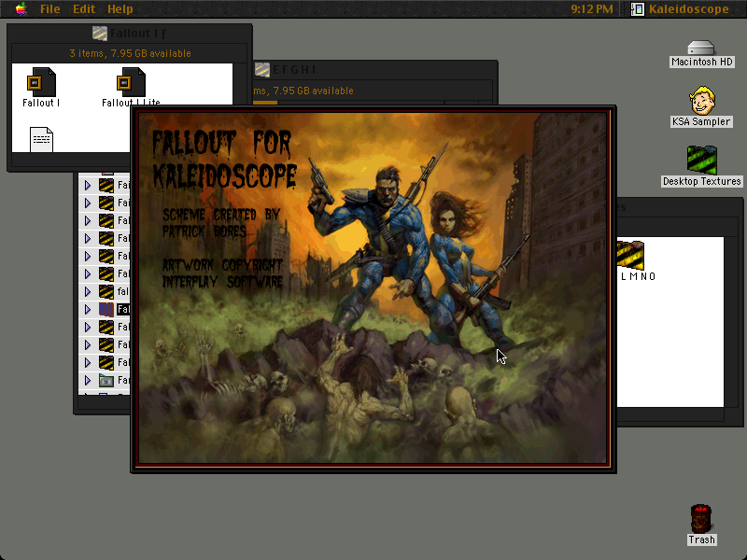
Task: Expand the row with the green folder icon
Action: point(88,380)
